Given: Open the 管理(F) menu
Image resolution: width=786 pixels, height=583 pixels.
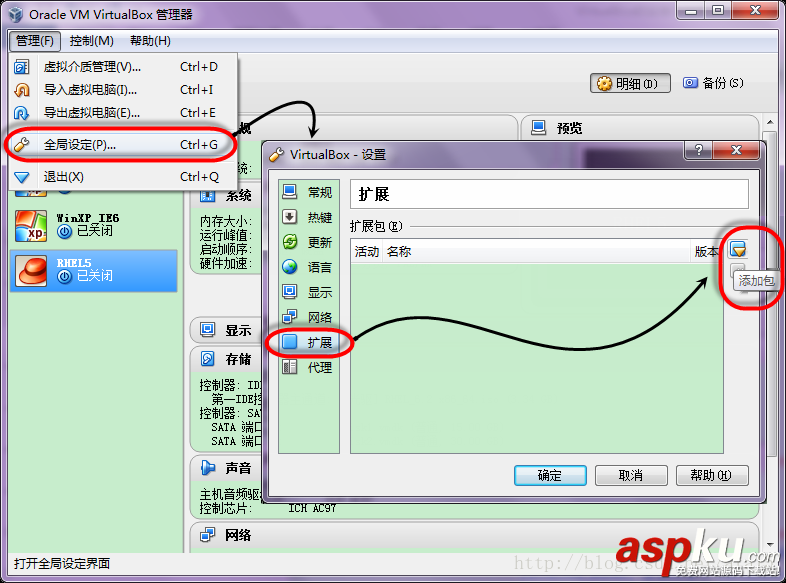Looking at the screenshot, I should coord(35,41).
